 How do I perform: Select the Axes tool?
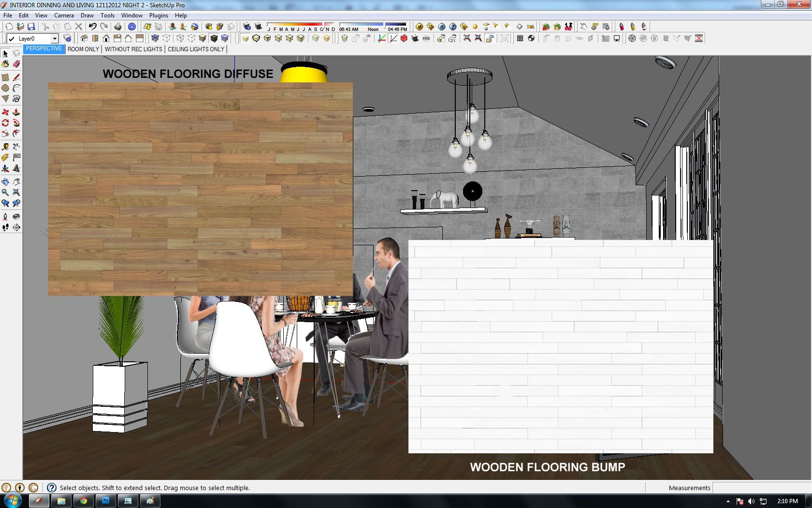[x=5, y=168]
